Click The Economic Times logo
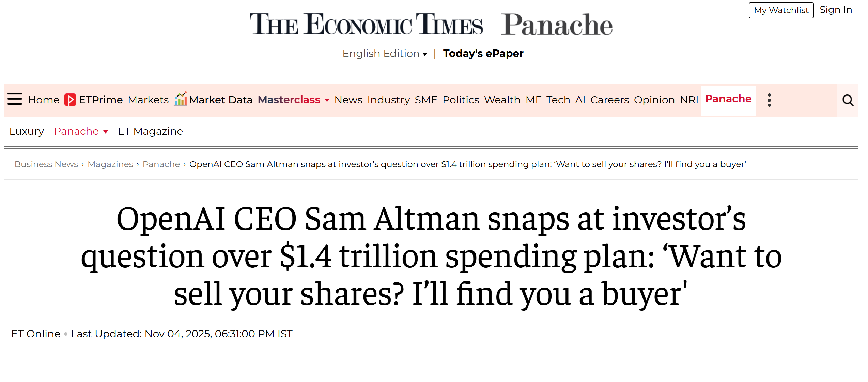The width and height of the screenshot is (868, 382). click(366, 25)
